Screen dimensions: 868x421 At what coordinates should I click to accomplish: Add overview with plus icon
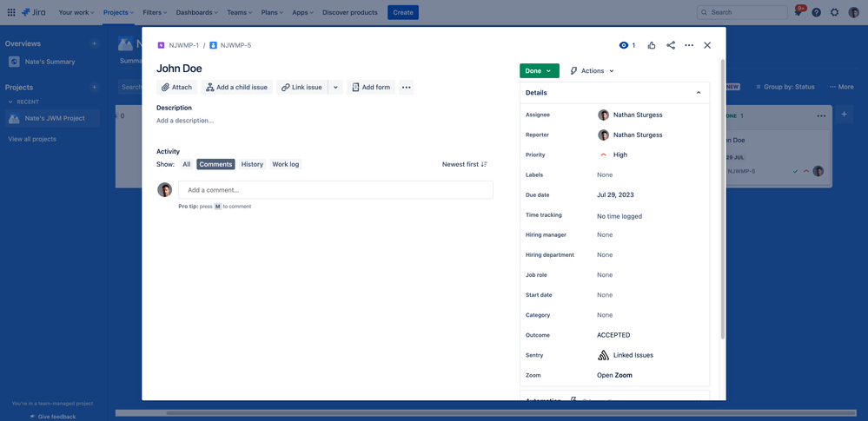pos(95,43)
